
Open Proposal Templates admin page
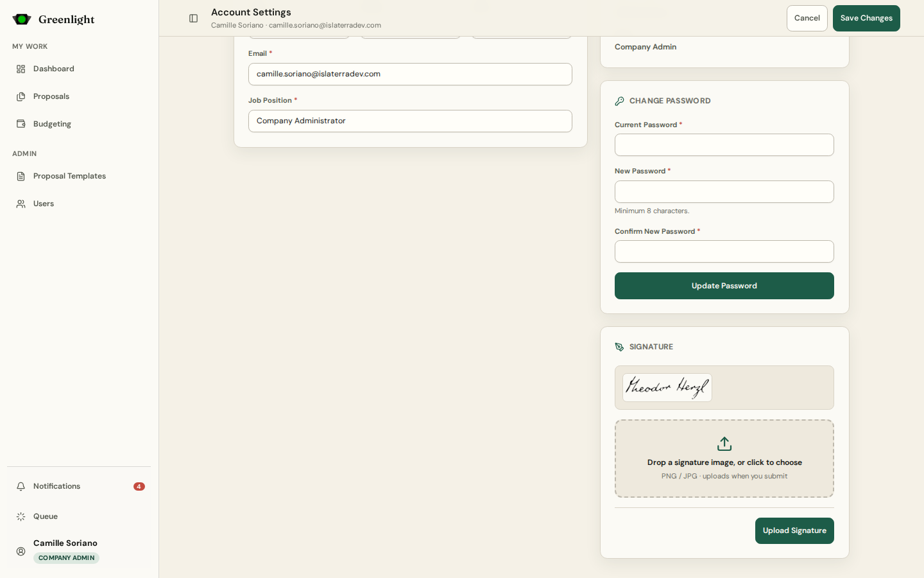79,176
